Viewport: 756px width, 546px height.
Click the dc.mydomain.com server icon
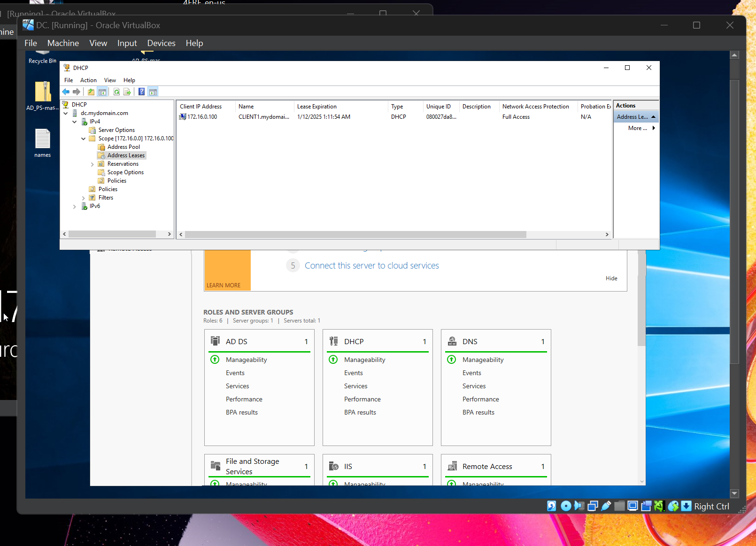point(75,113)
